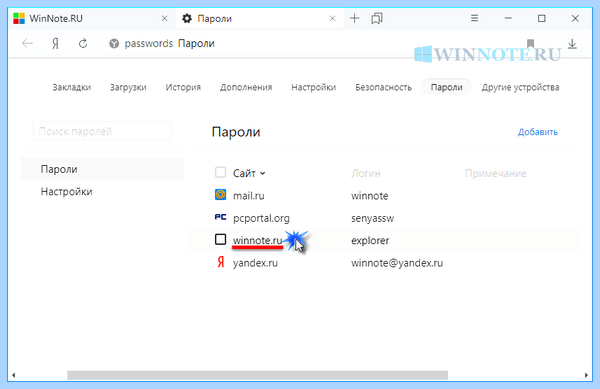The width and height of the screenshot is (600, 389).
Task: Maximize the browser window
Action: [x=541, y=18]
